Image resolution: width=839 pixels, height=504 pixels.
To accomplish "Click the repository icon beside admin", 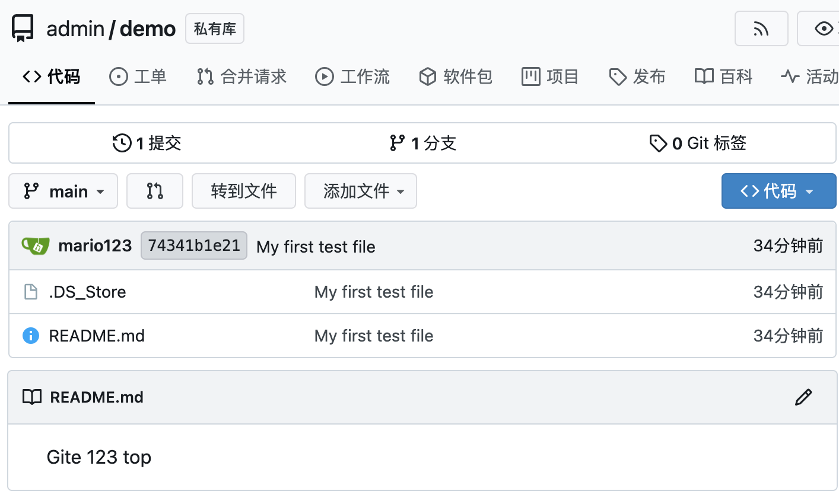I will coord(23,28).
